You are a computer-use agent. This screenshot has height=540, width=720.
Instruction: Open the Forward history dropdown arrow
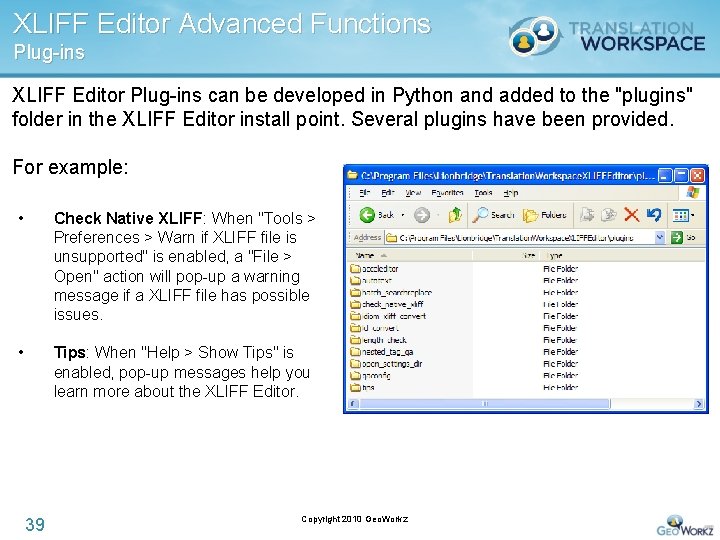click(438, 215)
